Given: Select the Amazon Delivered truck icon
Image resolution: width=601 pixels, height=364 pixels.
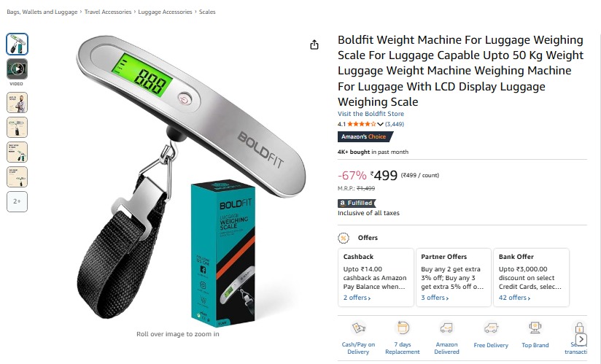Looking at the screenshot, I should [x=446, y=328].
